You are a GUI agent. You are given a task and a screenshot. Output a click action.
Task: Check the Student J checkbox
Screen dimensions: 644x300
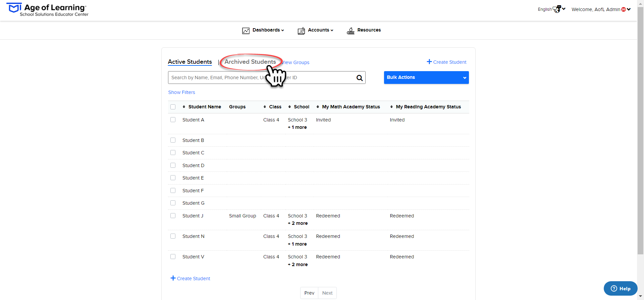click(173, 216)
